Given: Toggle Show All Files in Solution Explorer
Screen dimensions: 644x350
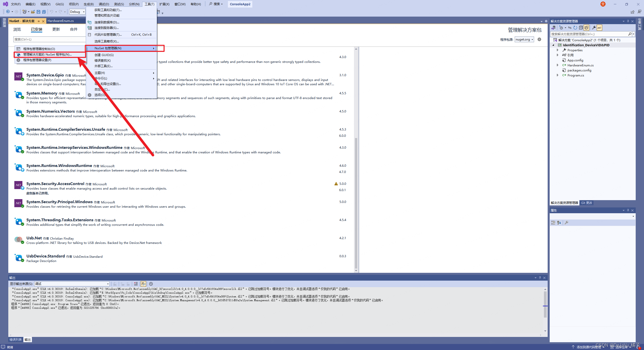Looking at the screenshot, I should tap(586, 28).
